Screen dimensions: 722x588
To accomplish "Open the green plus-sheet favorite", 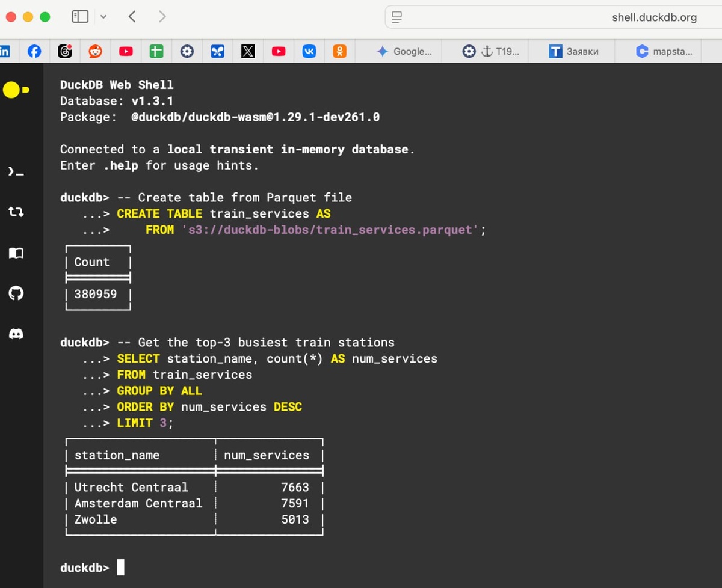I will pyautogui.click(x=156, y=52).
